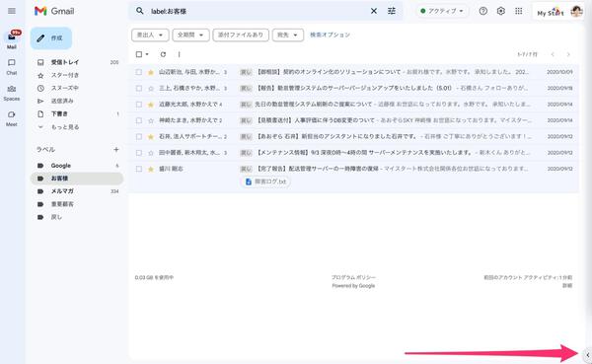Click the 作成 compose button
The width and height of the screenshot is (592, 364).
pyautogui.click(x=51, y=38)
